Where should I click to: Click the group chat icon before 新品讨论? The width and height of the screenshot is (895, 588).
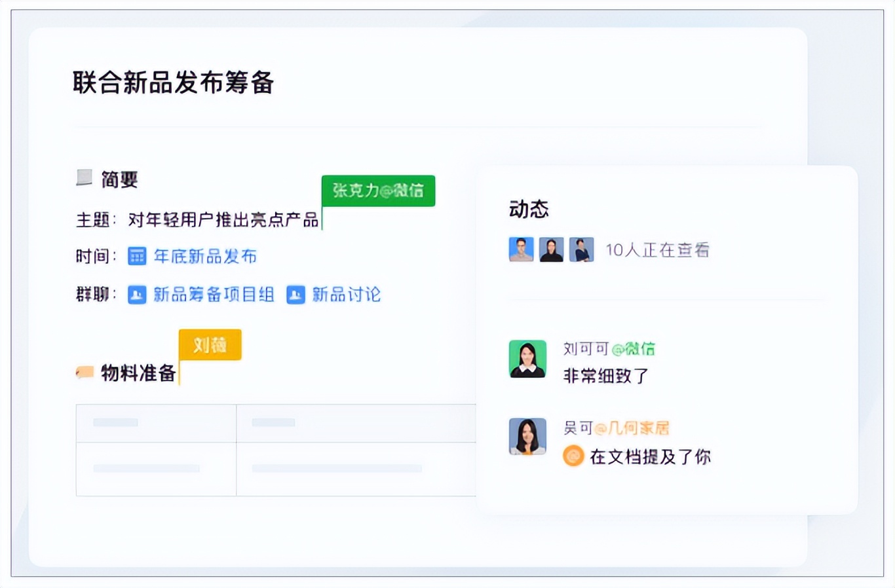coord(295,295)
